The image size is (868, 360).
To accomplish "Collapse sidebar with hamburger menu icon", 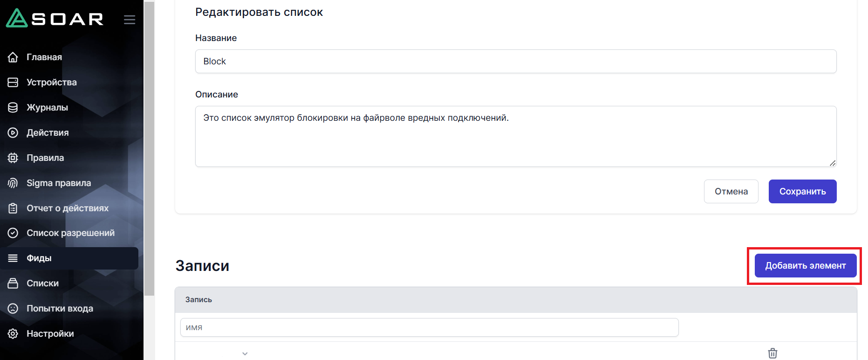I will click(130, 20).
